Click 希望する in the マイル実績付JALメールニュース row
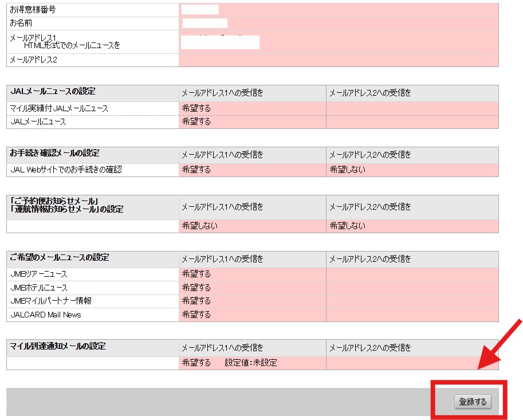The image size is (523, 420). point(196,108)
